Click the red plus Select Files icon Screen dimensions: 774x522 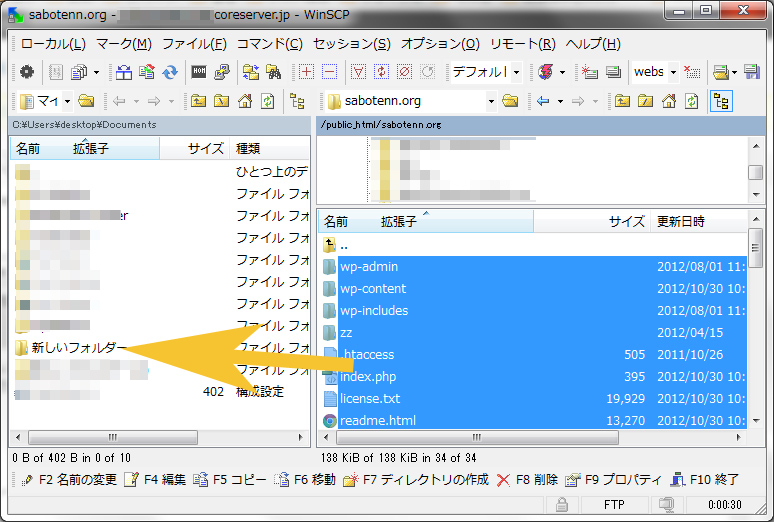pyautogui.click(x=306, y=72)
